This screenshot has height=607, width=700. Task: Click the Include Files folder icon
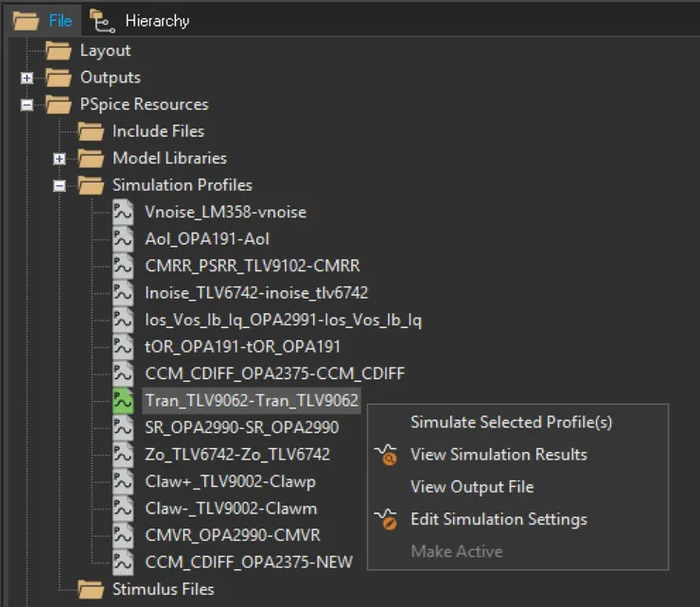pos(91,131)
